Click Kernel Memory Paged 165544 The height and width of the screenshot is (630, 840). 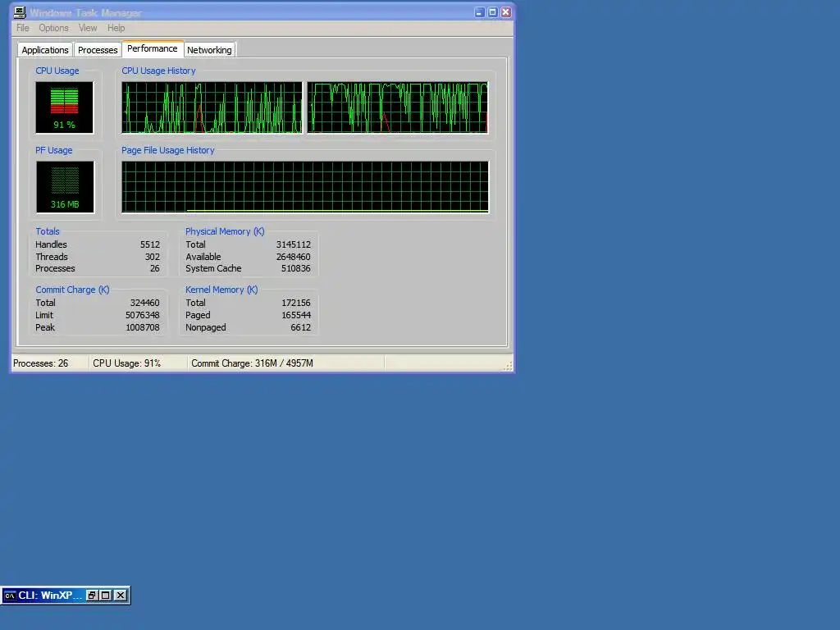point(295,315)
